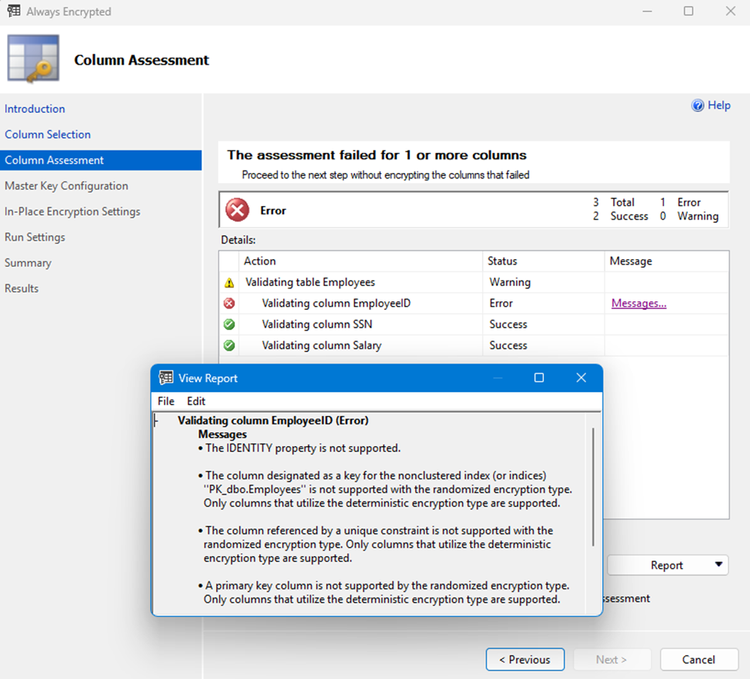The image size is (750, 679).
Task: Close the Always Encrypted wizard window
Action: [x=730, y=11]
